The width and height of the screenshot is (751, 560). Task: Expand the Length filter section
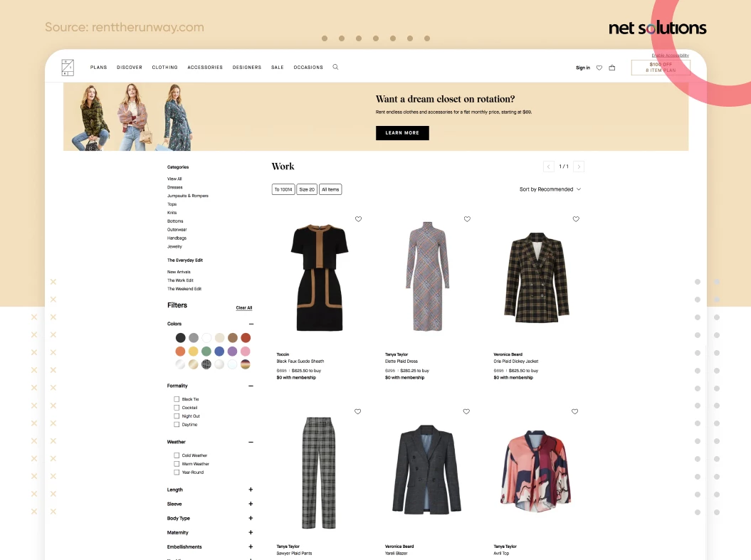pos(251,490)
